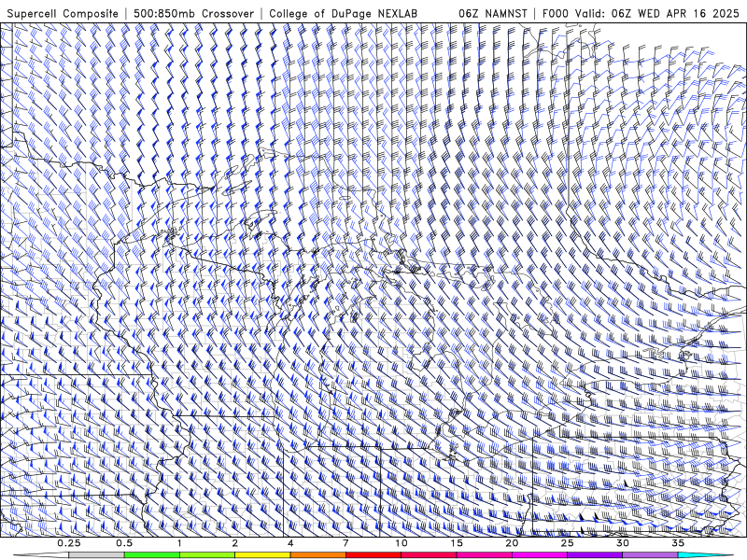
Task: Pick the yellow 2–4 colorbar segment
Action: click(262, 555)
